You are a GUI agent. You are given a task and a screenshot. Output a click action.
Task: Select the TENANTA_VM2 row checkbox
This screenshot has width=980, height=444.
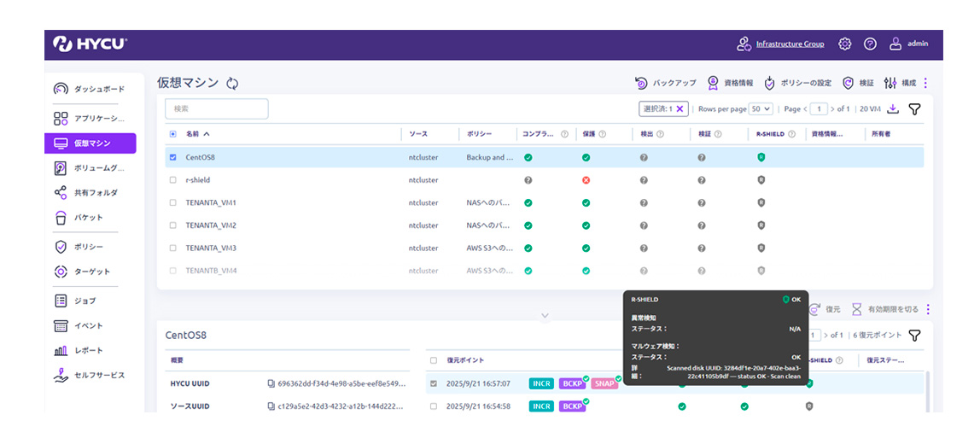[173, 225]
